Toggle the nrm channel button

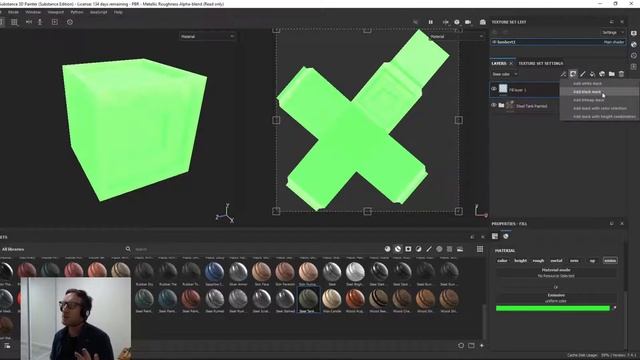point(574,260)
